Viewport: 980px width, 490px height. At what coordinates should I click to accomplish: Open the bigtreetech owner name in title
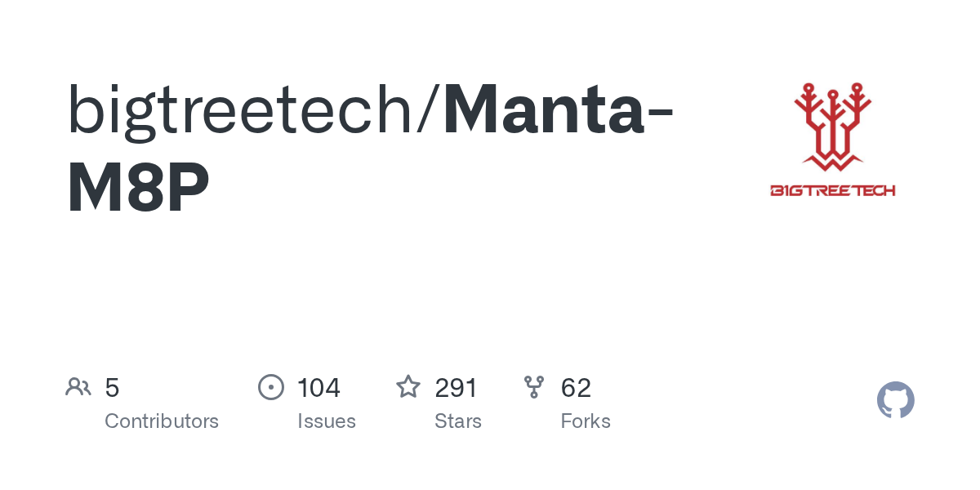coord(241,110)
